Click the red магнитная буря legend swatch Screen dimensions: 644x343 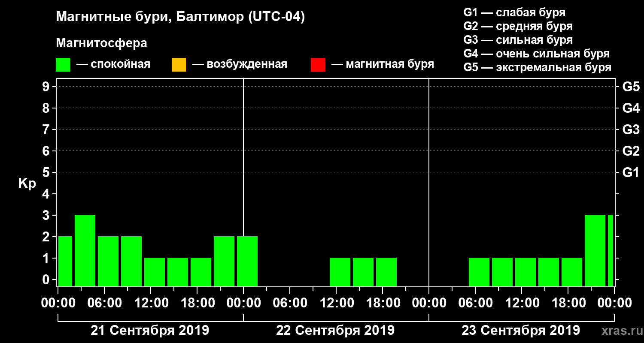318,65
